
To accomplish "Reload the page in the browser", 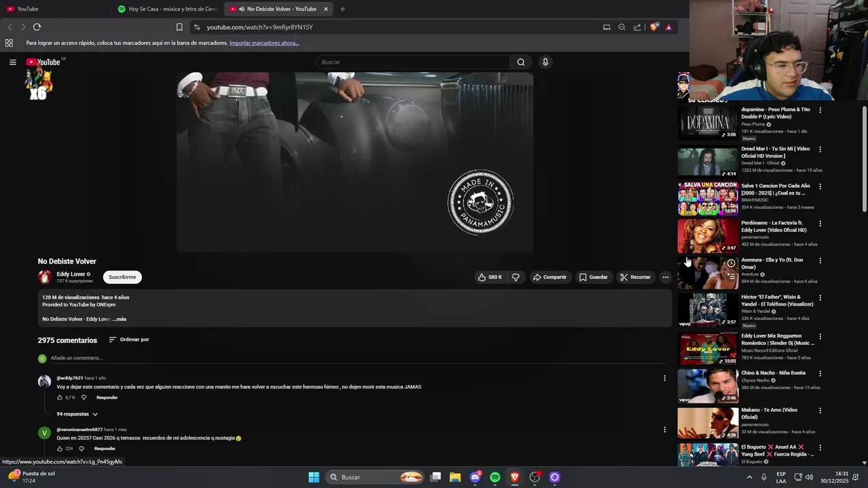I will click(37, 27).
